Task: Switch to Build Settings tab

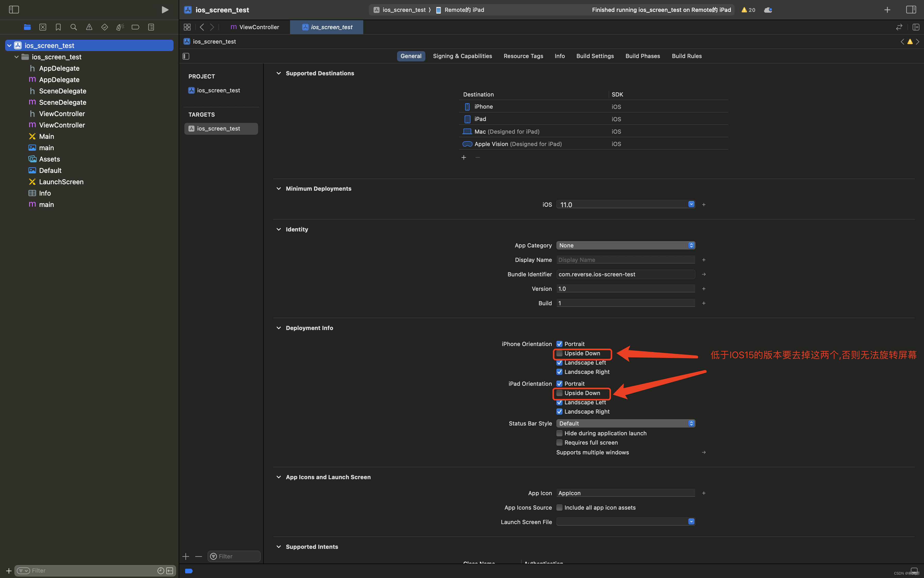Action: coord(595,56)
